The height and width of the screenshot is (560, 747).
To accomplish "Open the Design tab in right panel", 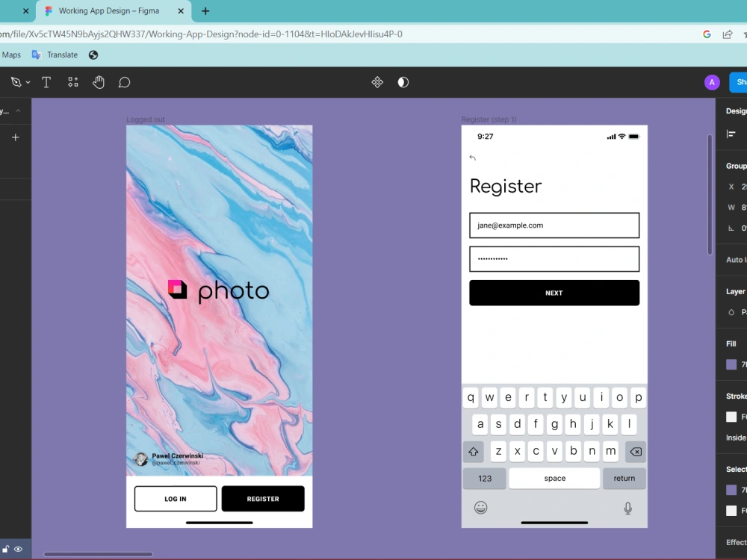I will [x=736, y=111].
